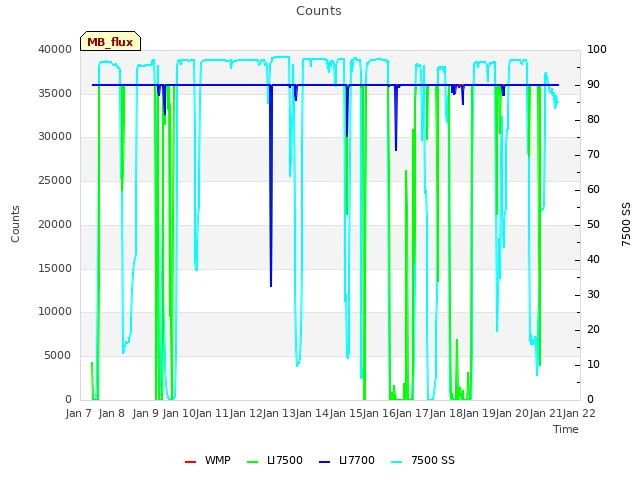Click the Jan 9 date tick
This screenshot has width=640, height=480.
tap(146, 414)
